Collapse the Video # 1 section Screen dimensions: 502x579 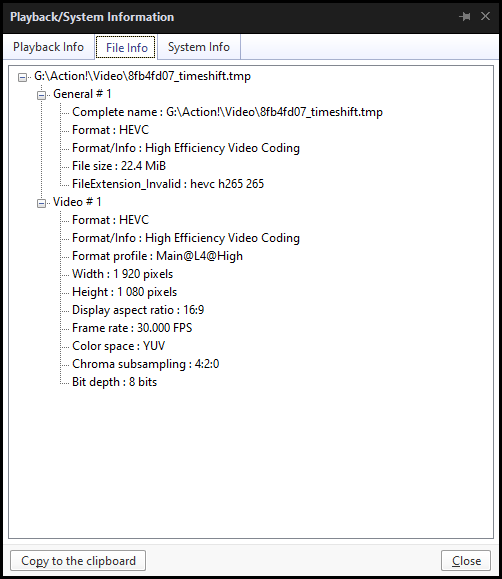pyautogui.click(x=41, y=203)
